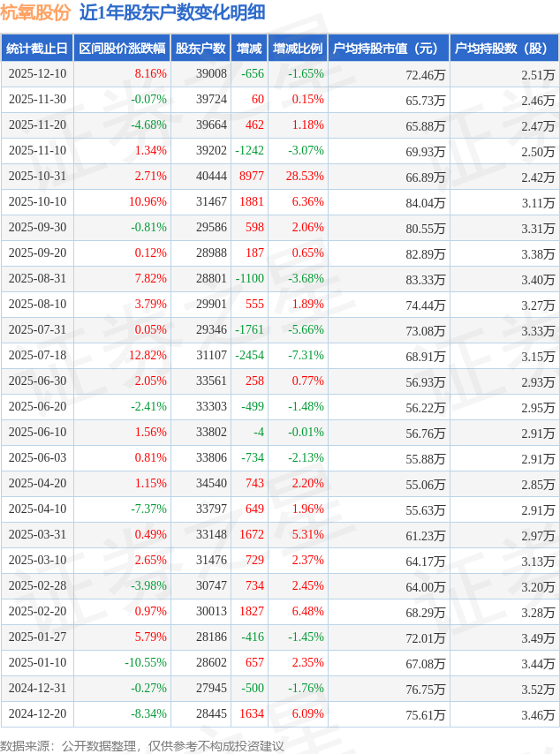
Task: Select the 增减 column header
Action: (249, 49)
